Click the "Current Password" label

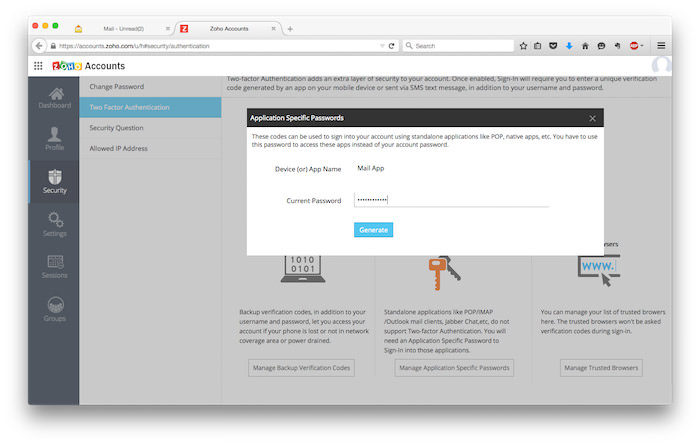point(313,201)
